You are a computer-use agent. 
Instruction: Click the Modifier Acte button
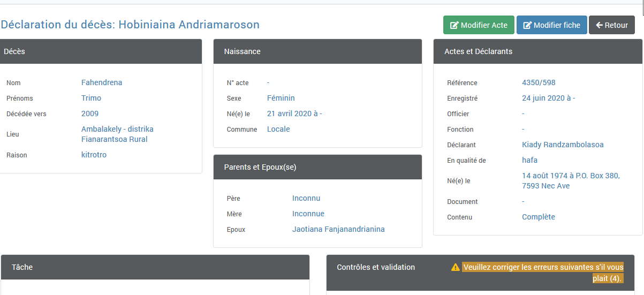tap(479, 25)
